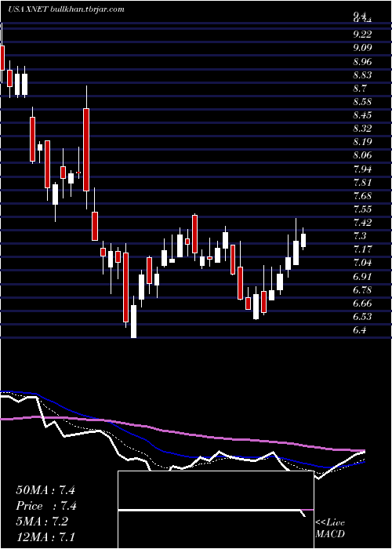Click the 8.58 price axis label
The height and width of the screenshot is (549, 392).
(x=362, y=102)
